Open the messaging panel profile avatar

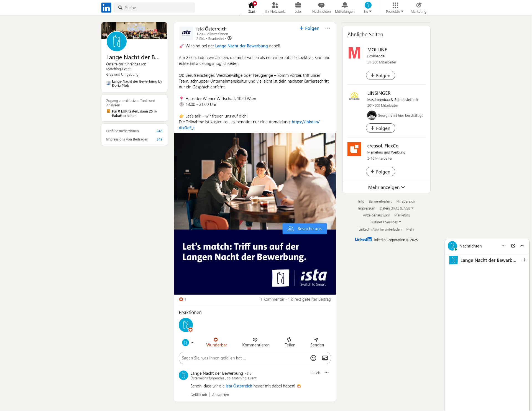452,246
